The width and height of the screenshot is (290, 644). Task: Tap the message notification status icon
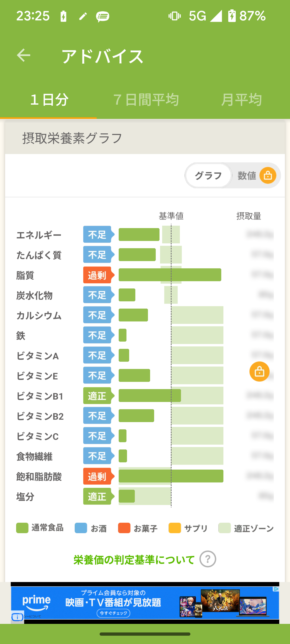pos(103,17)
